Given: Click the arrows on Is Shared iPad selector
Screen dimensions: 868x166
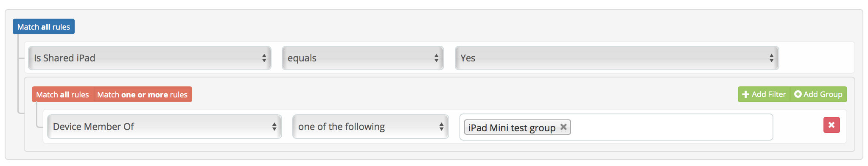Looking at the screenshot, I should [x=264, y=58].
